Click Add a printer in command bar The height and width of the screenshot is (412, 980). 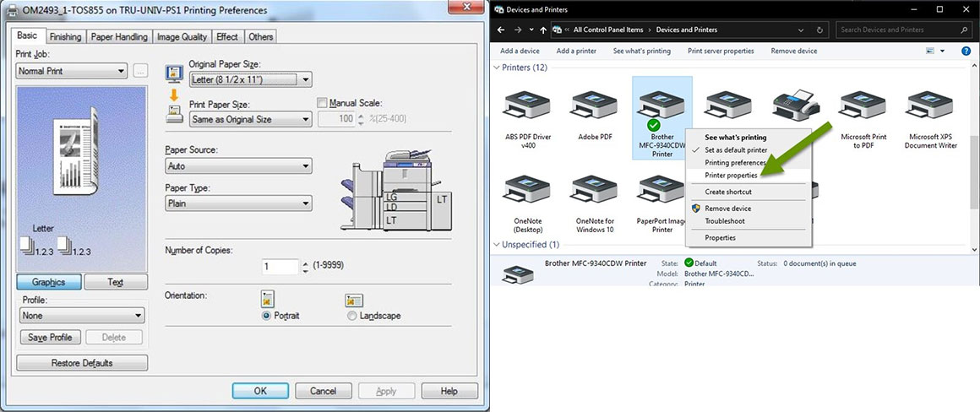[576, 51]
